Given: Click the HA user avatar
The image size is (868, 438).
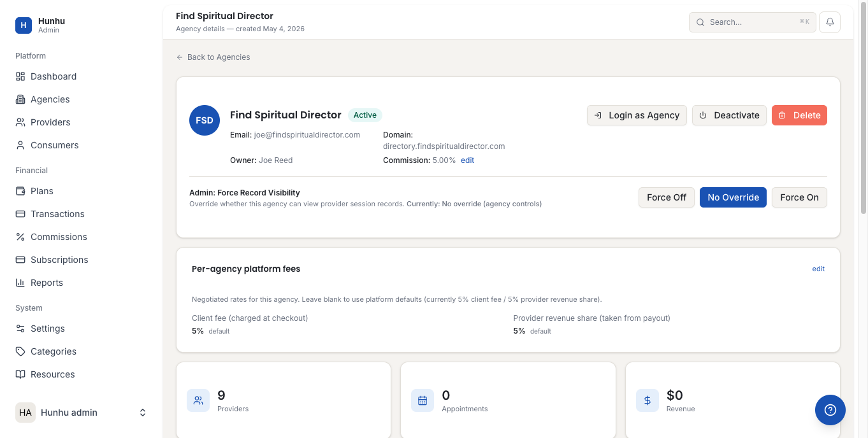Looking at the screenshot, I should click(x=25, y=413).
